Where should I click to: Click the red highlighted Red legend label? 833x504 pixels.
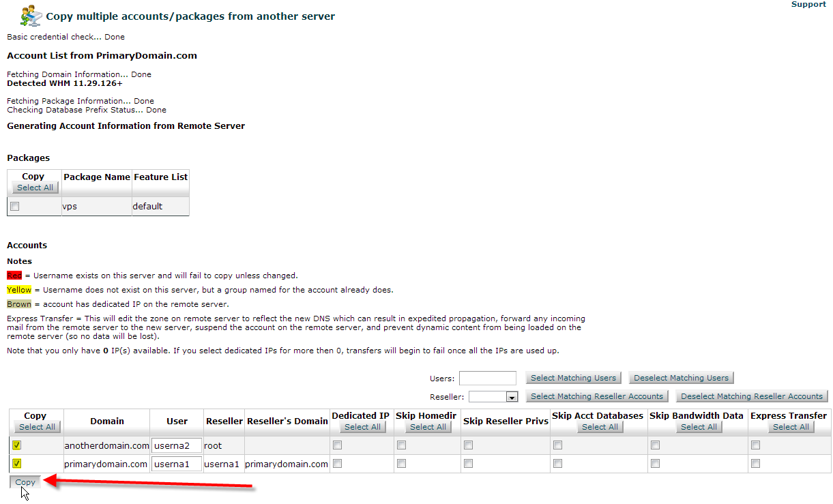click(x=14, y=276)
